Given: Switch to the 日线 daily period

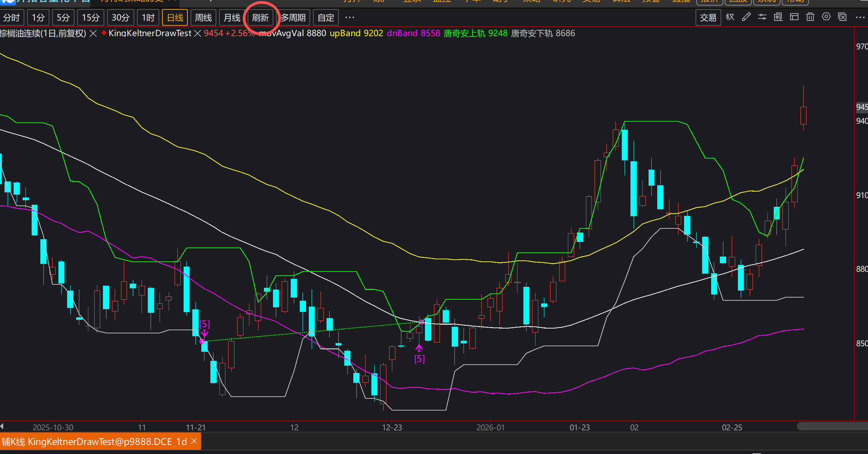Looking at the screenshot, I should point(175,18).
